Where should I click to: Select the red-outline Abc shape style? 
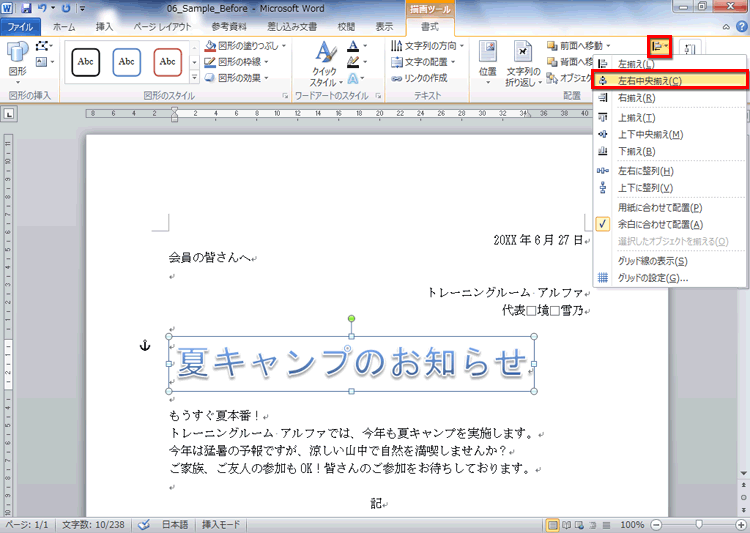pyautogui.click(x=167, y=62)
